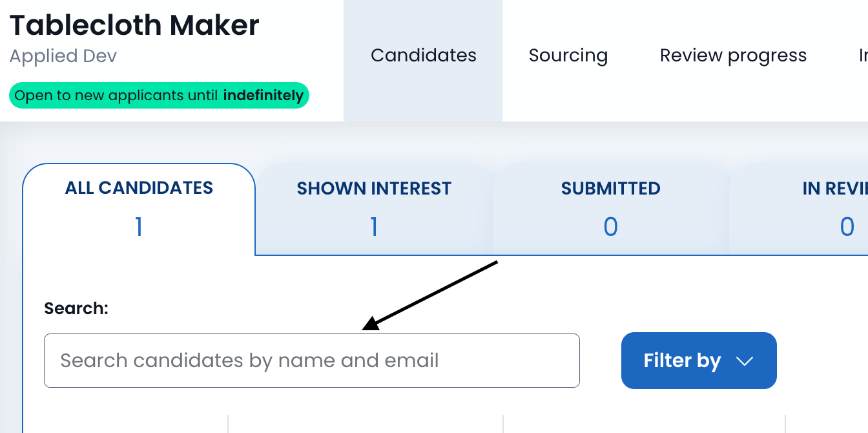Switch to the IN REVIEW tab
Image resolution: width=868 pixels, height=433 pixels.
pos(834,189)
